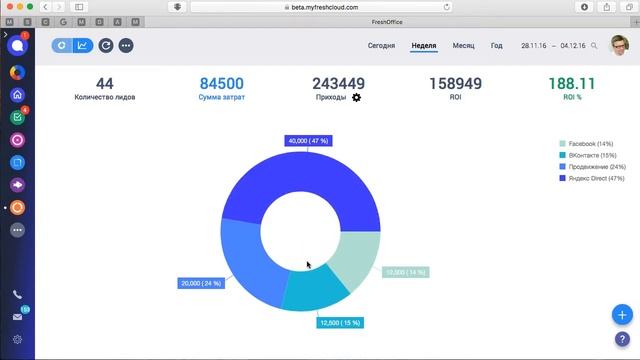Click the 40,000 (47 %) chart label
The image size is (640, 360).
308,141
